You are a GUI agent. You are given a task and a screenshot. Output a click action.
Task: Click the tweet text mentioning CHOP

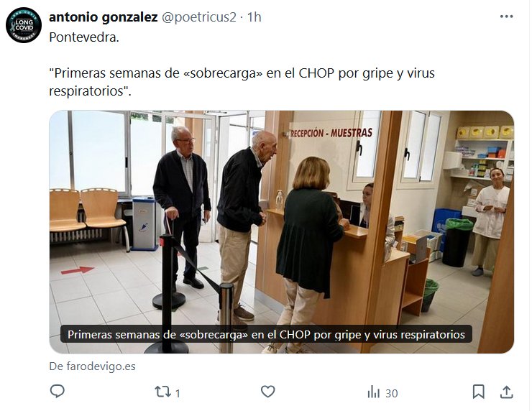point(242,82)
